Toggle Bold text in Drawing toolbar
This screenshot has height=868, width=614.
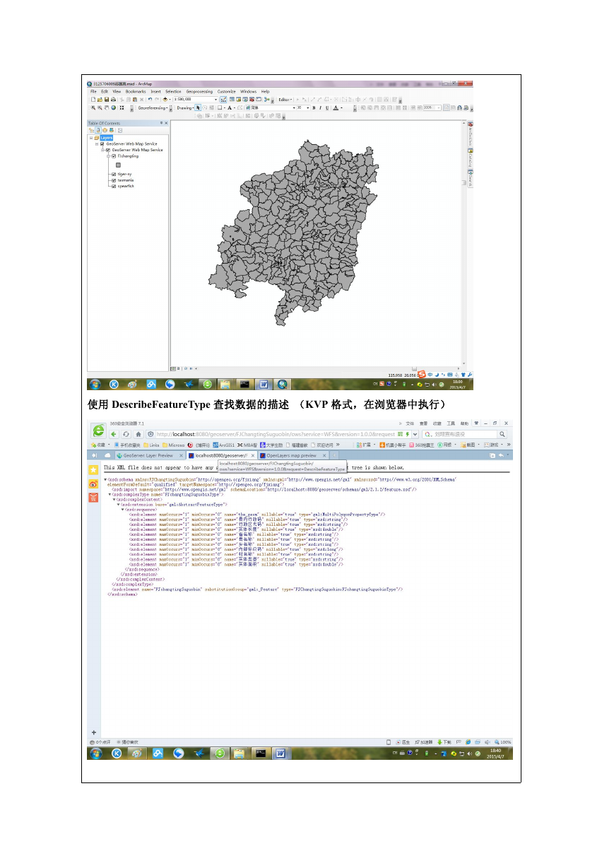[314, 108]
